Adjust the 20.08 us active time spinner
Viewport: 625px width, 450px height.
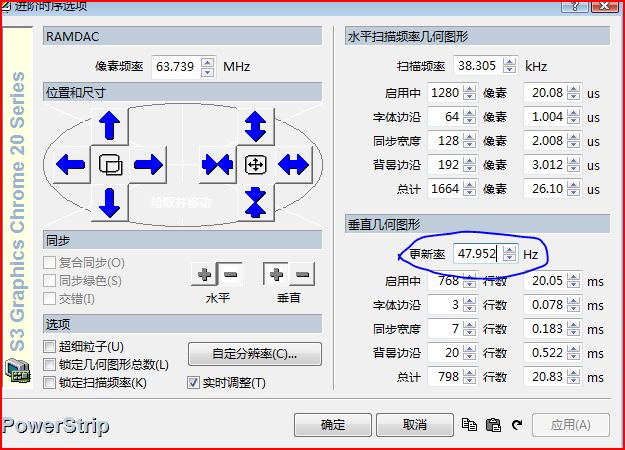click(574, 93)
